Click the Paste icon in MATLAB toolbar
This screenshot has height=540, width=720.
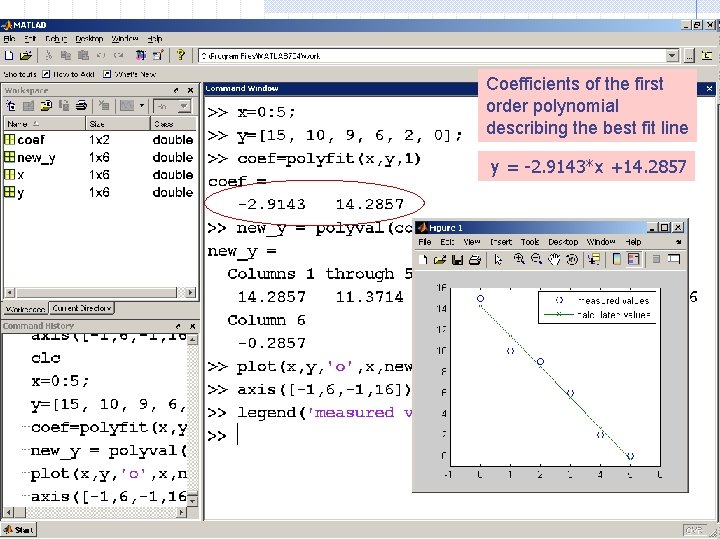[x=83, y=56]
